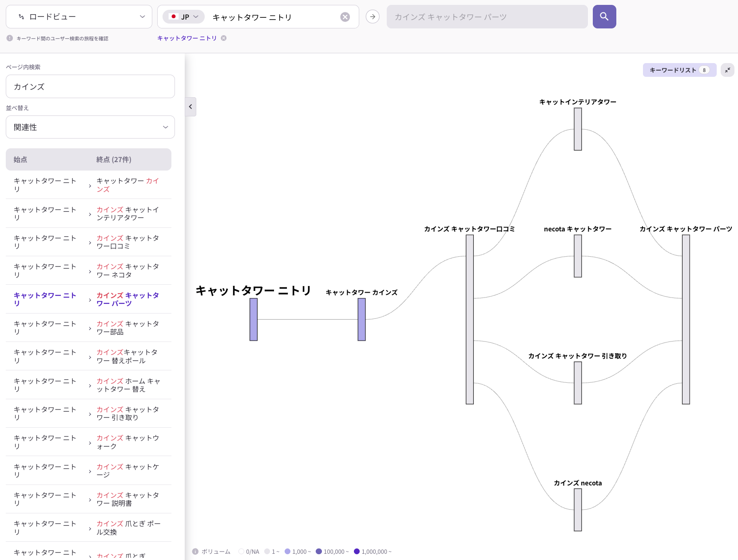Click the キャットタワー カインズ node bar

click(x=361, y=319)
